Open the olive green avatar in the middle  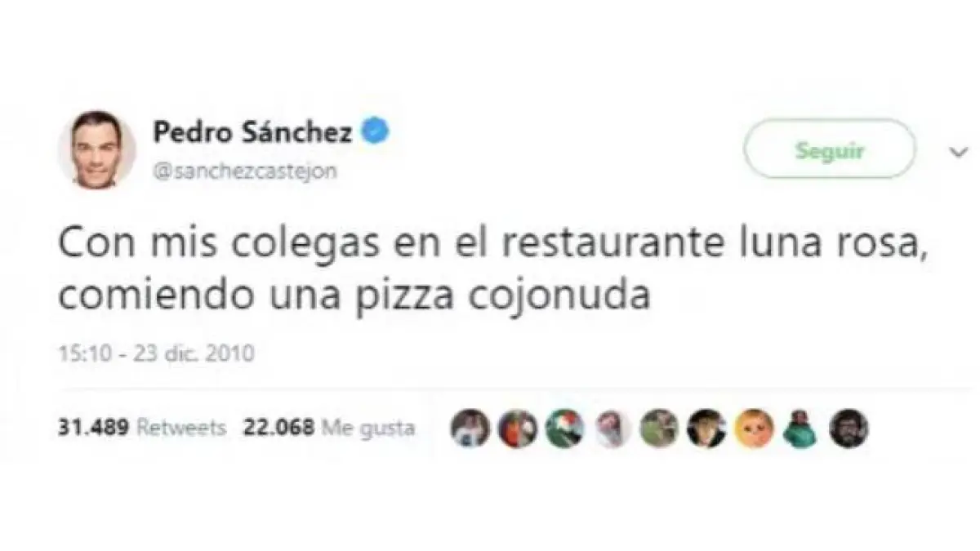pyautogui.click(x=659, y=428)
